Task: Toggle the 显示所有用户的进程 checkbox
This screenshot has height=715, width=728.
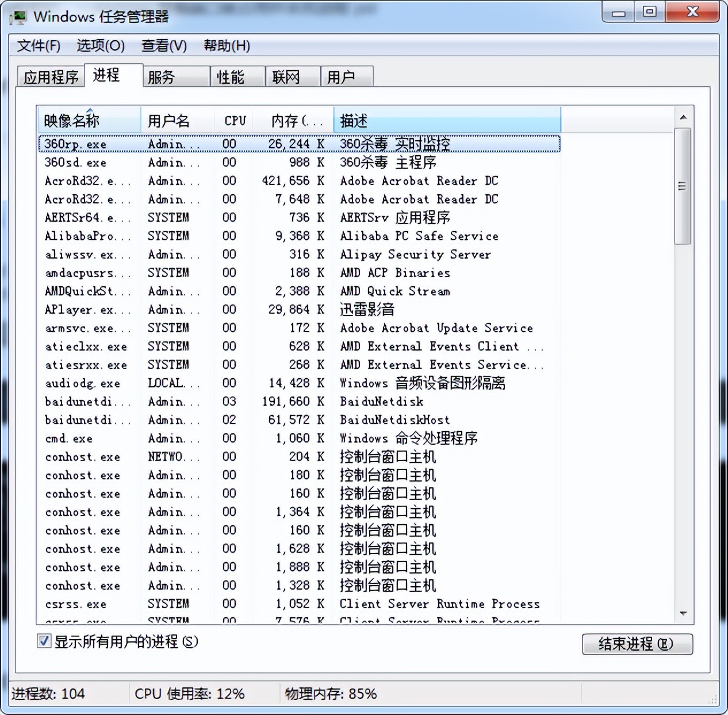Action: 44,641
